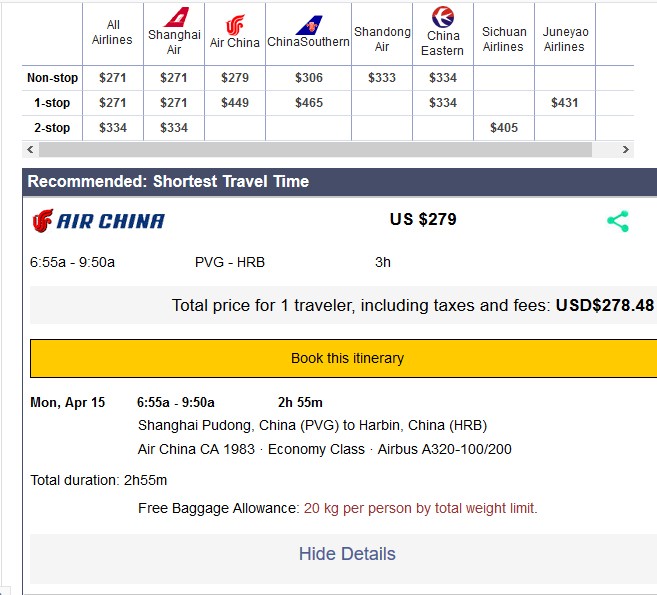657x595 pixels.
Task: Click the green share icon
Action: click(x=618, y=221)
